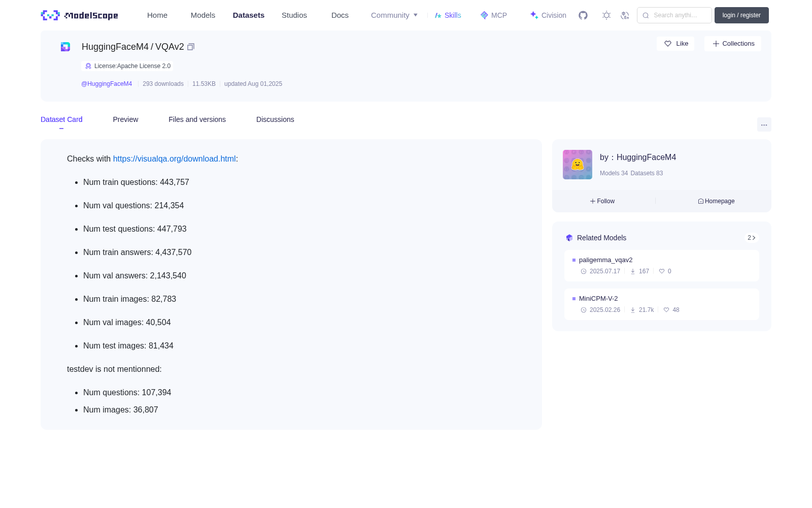Image resolution: width=812 pixels, height=508 pixels.
Task: Click the Civision sparkle icon
Action: [x=534, y=15]
